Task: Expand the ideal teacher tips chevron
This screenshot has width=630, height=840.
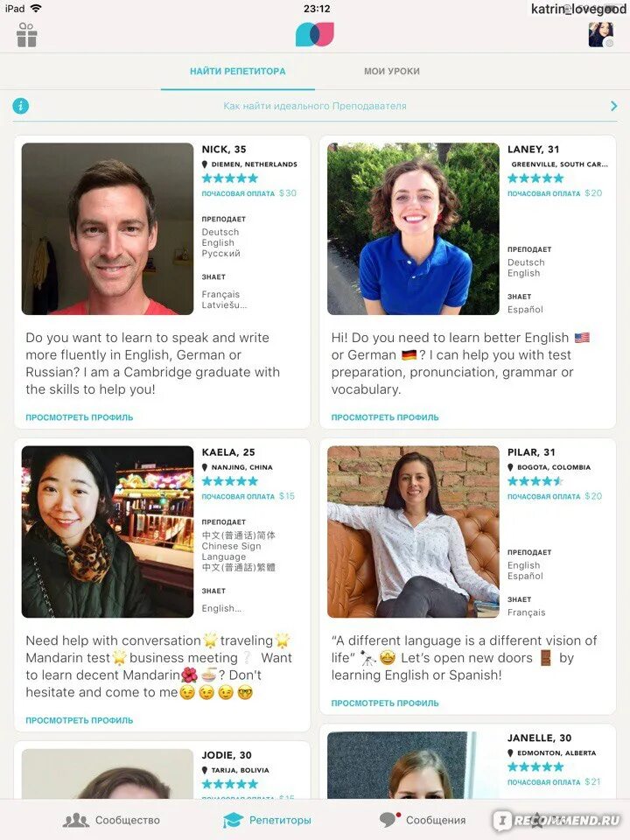Action: tap(614, 106)
